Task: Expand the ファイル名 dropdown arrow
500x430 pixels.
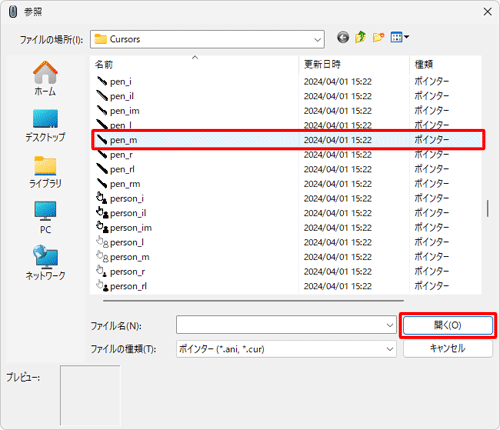Action: pyautogui.click(x=389, y=325)
